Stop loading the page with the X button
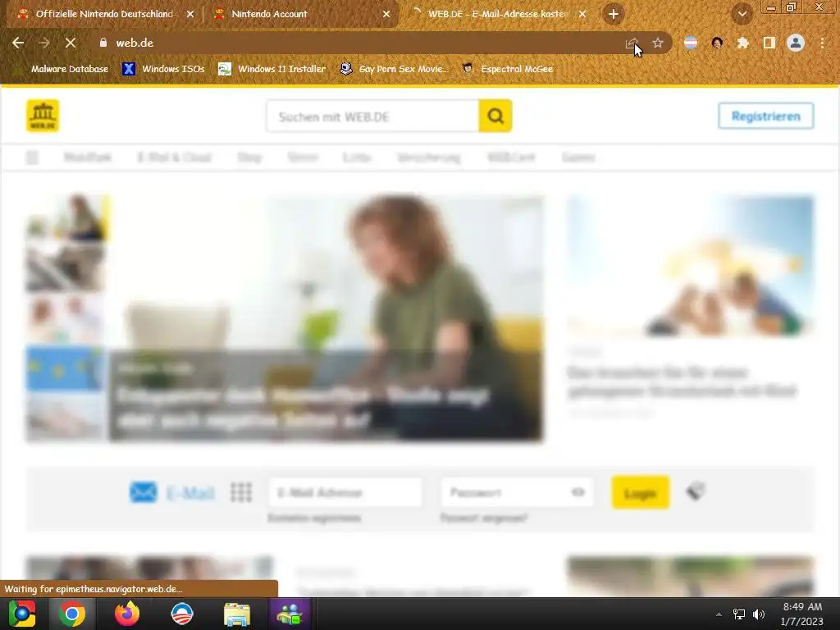Image resolution: width=840 pixels, height=630 pixels. (x=71, y=43)
